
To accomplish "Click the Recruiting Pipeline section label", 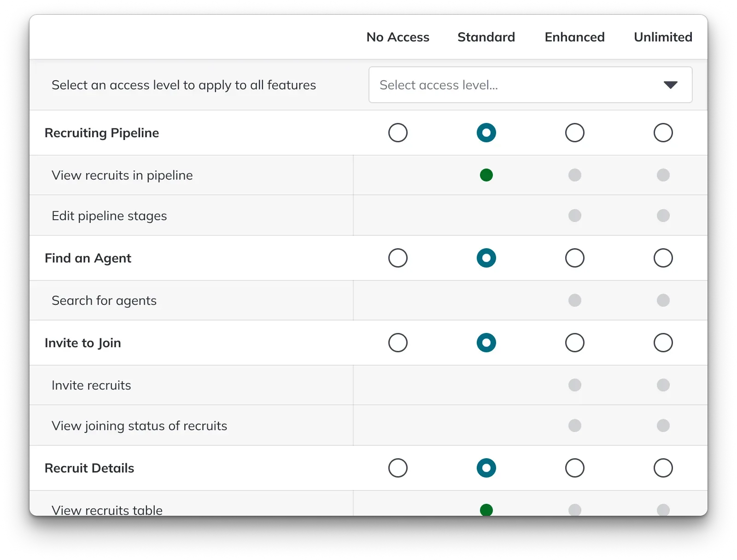I will [102, 133].
